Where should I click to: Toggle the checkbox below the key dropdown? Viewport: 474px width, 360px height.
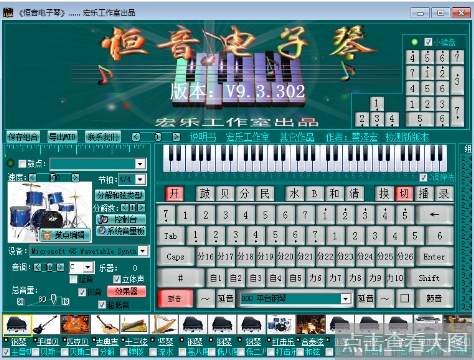(x=73, y=279)
